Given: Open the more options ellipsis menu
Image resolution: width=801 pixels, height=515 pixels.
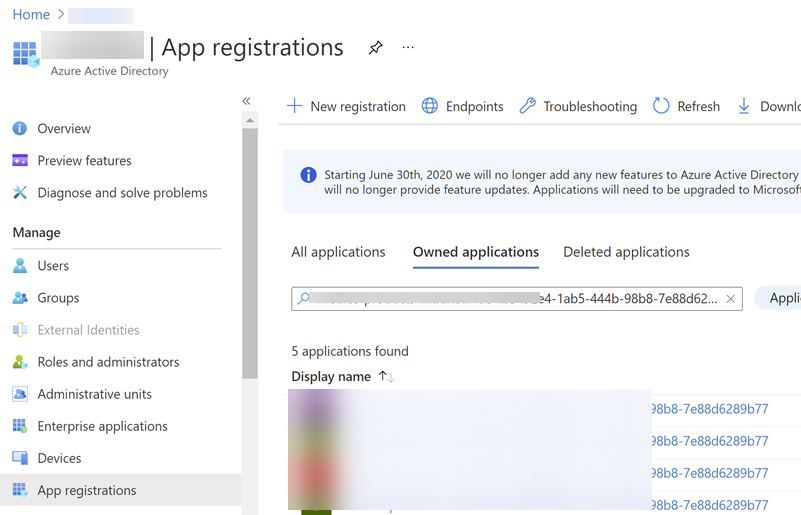Looking at the screenshot, I should pos(408,48).
